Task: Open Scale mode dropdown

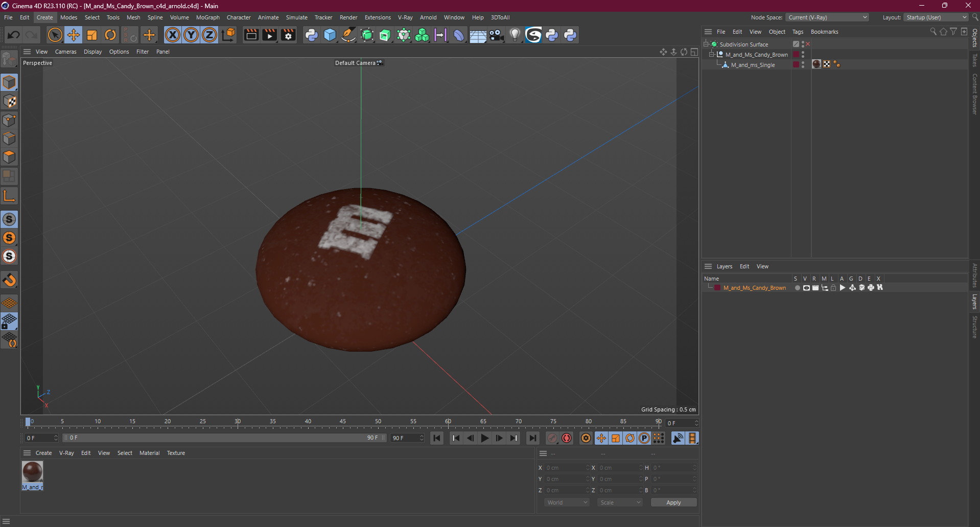Action: (x=620, y=502)
